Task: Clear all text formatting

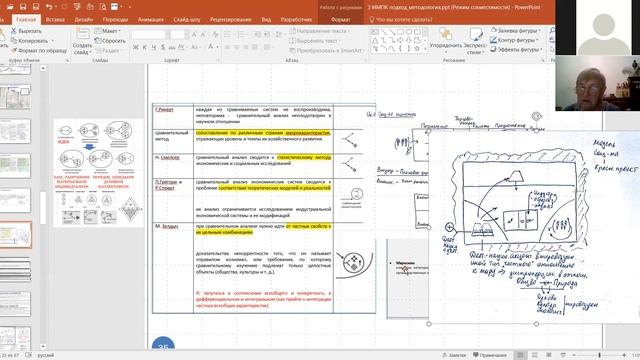Action: 215,35
